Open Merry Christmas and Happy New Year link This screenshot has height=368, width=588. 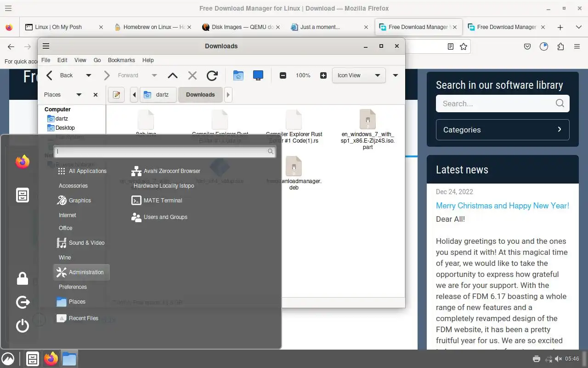point(503,206)
